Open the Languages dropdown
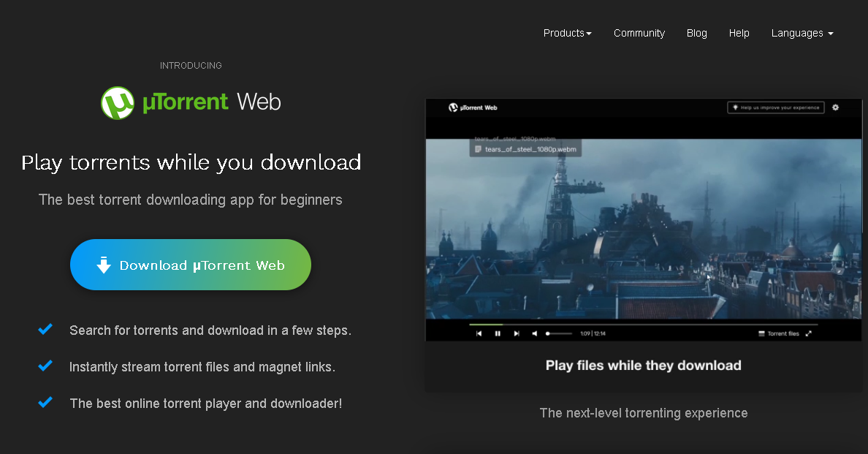 (x=802, y=33)
